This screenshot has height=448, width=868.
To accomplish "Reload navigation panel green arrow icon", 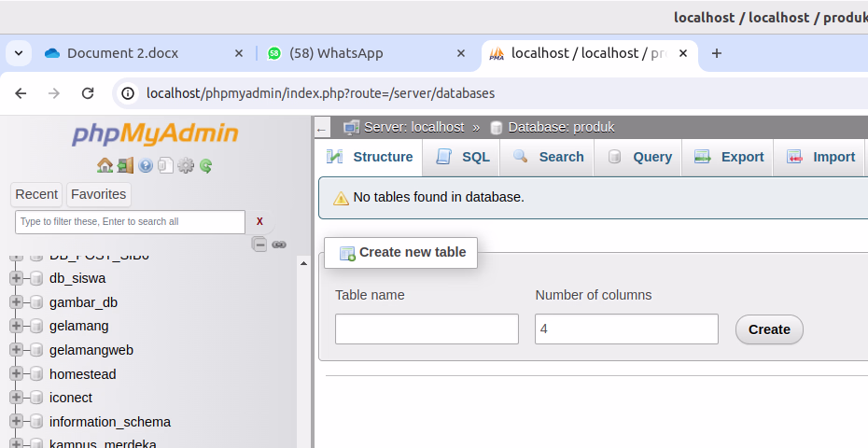I will (206, 165).
